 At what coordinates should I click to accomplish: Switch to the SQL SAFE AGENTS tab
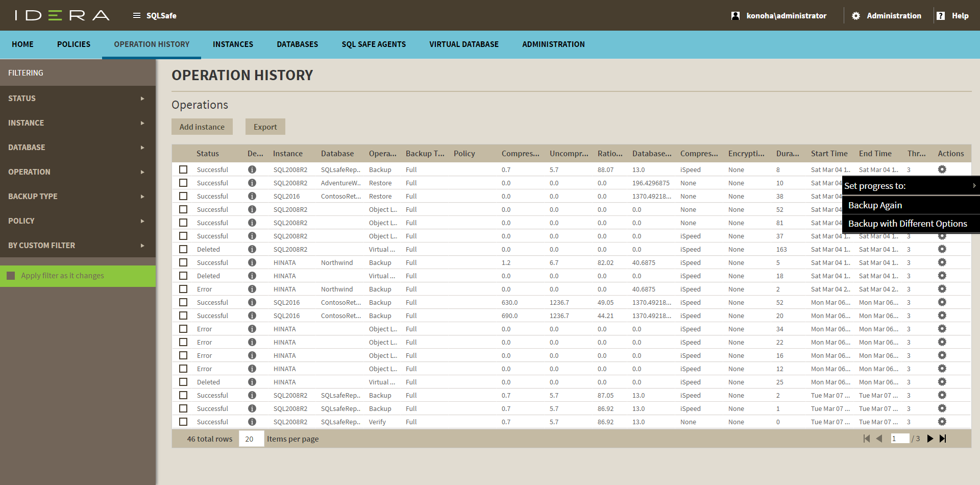pyautogui.click(x=374, y=44)
